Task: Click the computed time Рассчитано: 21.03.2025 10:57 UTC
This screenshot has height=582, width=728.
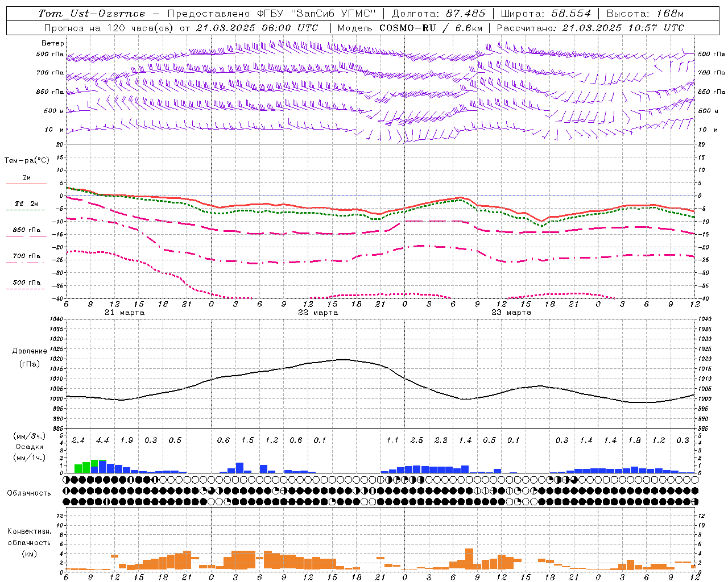Action: pos(590,28)
